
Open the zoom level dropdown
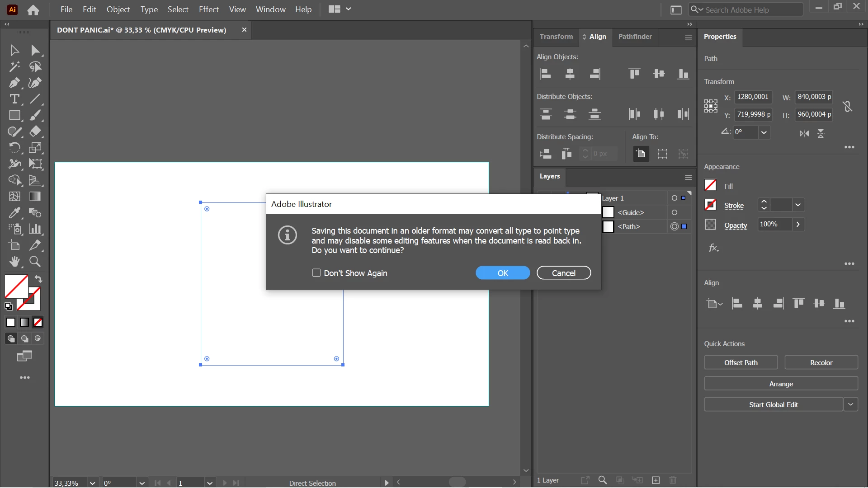coord(92,483)
